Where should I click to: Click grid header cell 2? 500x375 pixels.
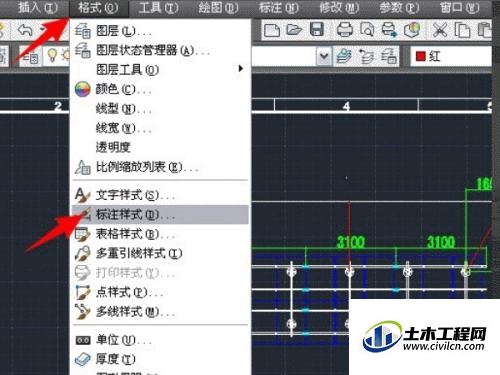tap(58, 106)
